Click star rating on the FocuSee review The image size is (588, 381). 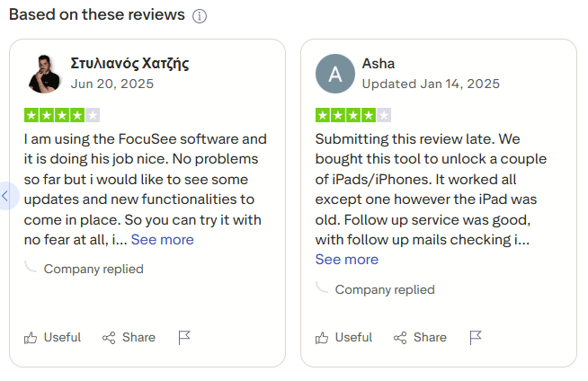[62, 115]
